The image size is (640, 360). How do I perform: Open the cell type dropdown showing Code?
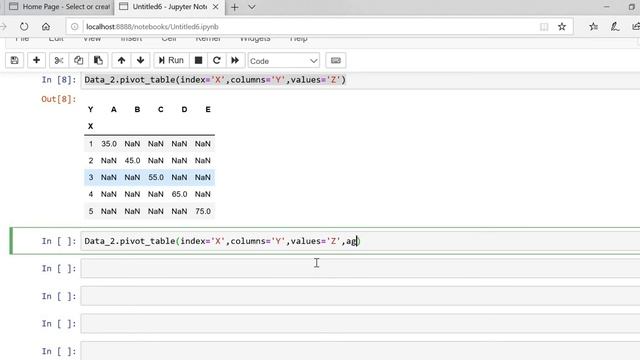click(x=284, y=61)
